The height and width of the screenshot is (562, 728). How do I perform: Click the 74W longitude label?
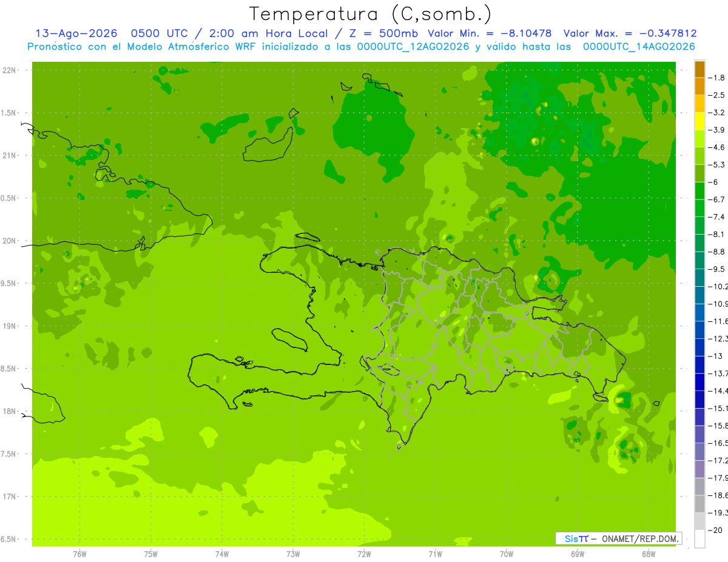click(x=222, y=554)
